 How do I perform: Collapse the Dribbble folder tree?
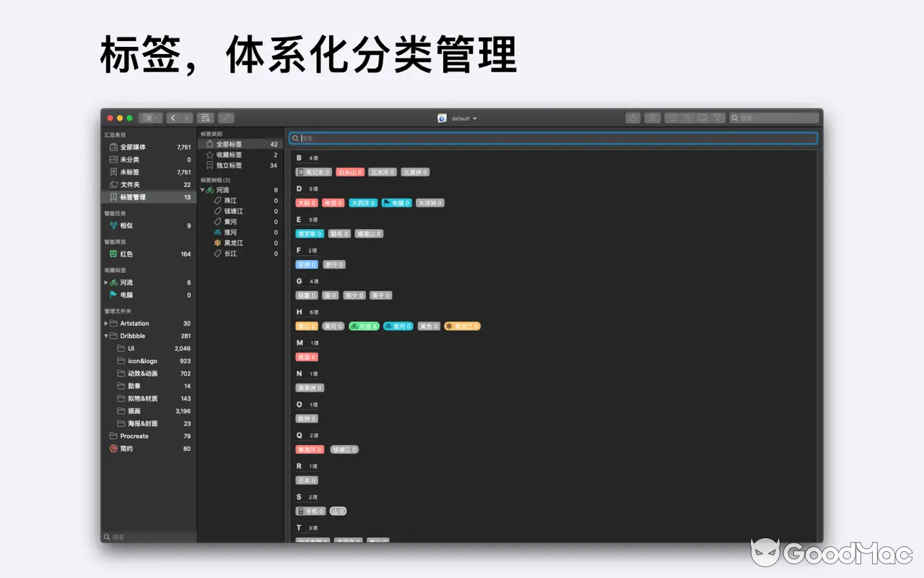(105, 335)
